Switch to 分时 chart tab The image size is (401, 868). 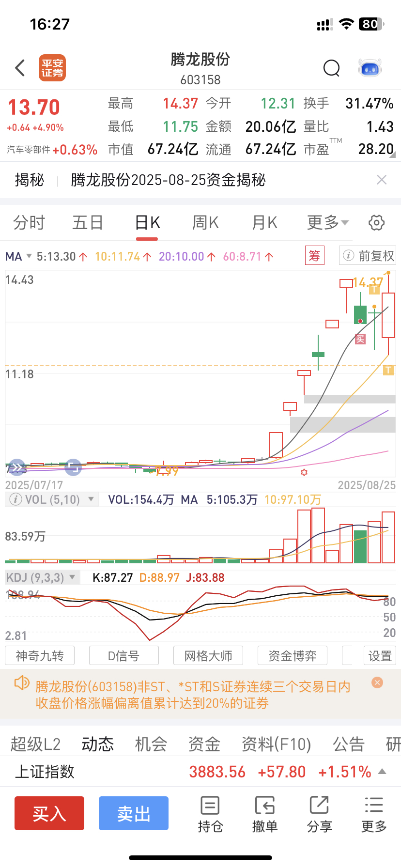29,223
